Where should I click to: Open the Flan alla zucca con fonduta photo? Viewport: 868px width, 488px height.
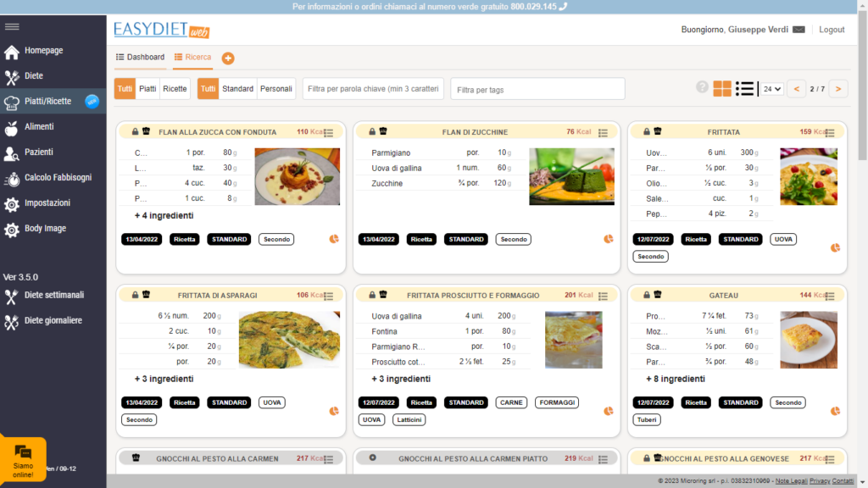point(298,176)
